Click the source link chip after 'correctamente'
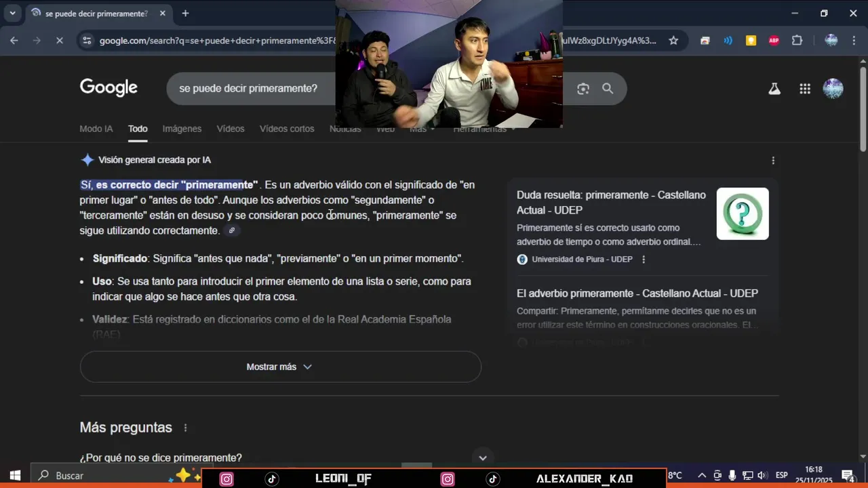This screenshot has height=488, width=868. tap(232, 230)
